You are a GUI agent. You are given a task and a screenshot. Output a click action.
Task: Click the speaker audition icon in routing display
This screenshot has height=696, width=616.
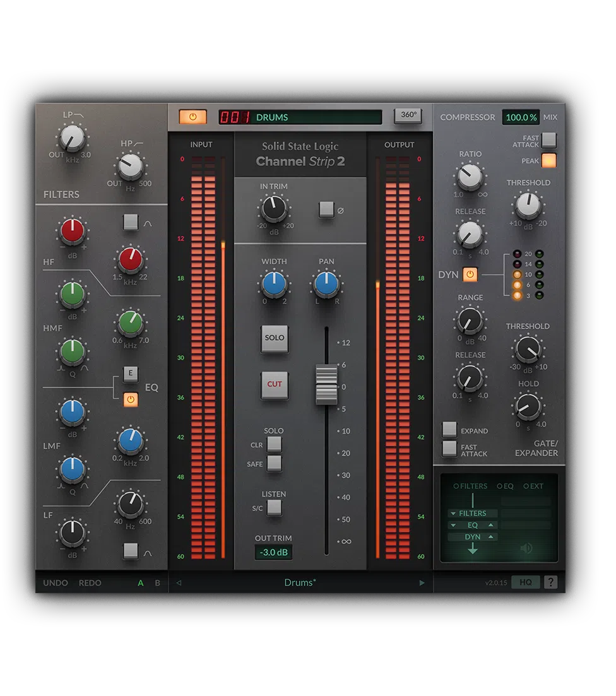pyautogui.click(x=526, y=548)
